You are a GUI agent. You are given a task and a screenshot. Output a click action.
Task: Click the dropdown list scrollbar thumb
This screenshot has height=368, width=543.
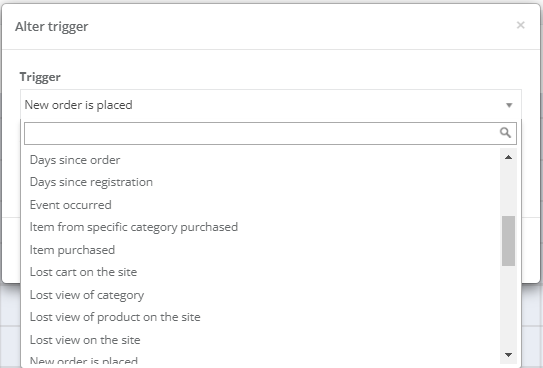pos(508,241)
